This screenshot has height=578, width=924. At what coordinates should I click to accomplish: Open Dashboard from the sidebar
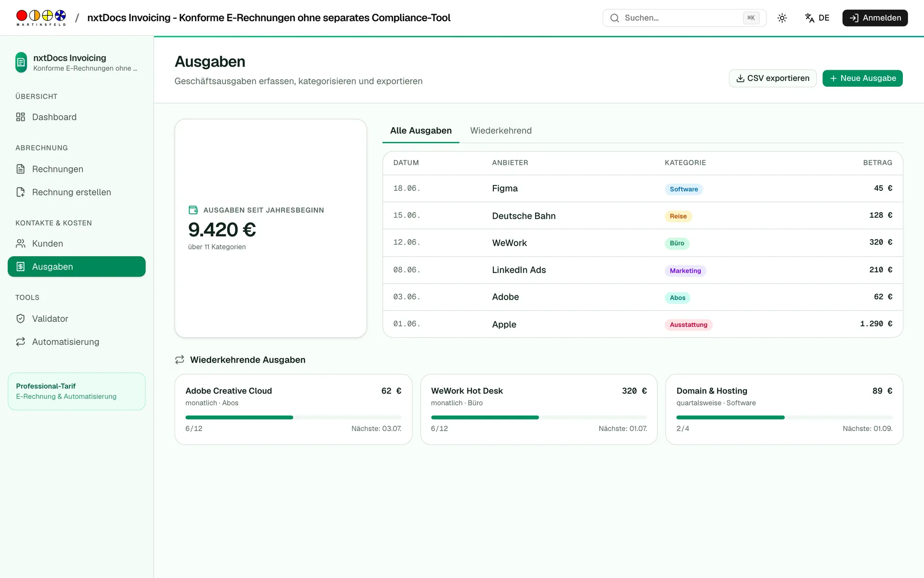[x=77, y=117]
